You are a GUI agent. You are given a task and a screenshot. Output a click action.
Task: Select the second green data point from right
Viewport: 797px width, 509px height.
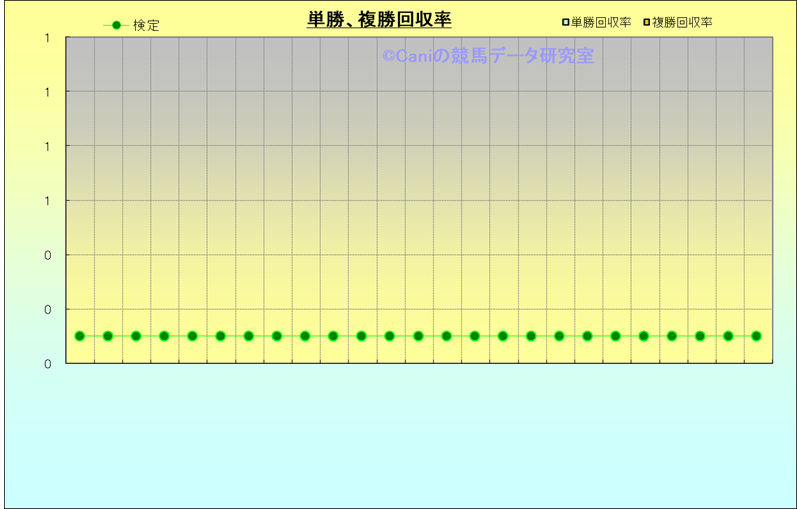coord(728,336)
